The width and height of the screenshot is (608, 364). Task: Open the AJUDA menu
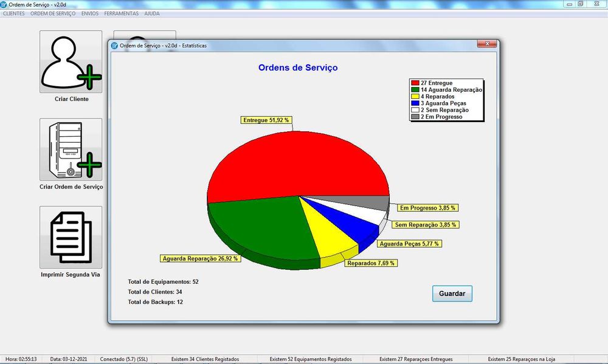point(152,13)
